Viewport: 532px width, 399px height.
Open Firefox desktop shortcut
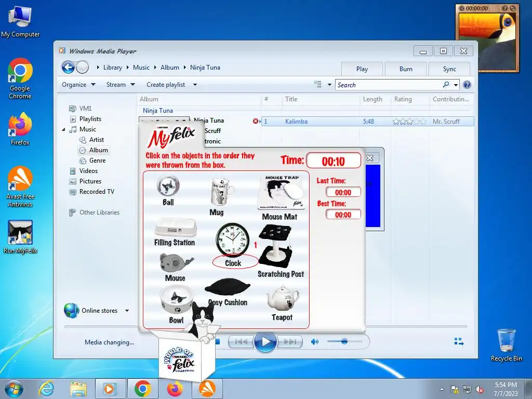[20, 129]
